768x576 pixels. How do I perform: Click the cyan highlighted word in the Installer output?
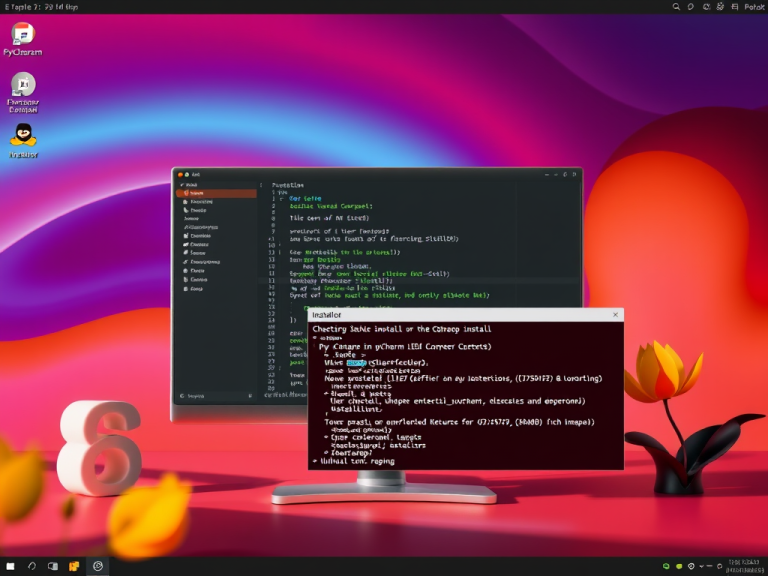(x=357, y=363)
